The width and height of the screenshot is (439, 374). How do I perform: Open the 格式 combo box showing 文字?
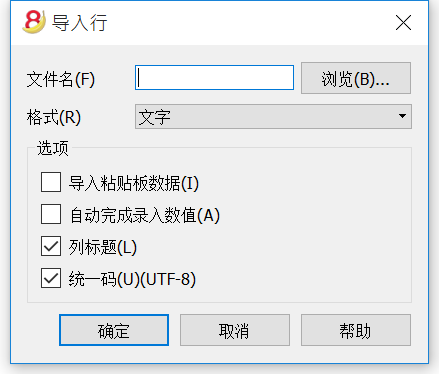273,117
